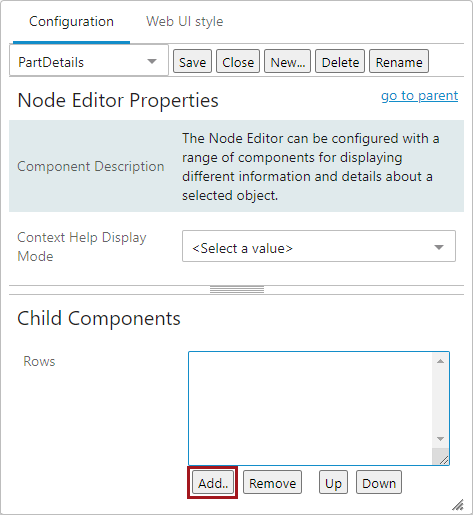Remove the selected row

click(x=272, y=483)
